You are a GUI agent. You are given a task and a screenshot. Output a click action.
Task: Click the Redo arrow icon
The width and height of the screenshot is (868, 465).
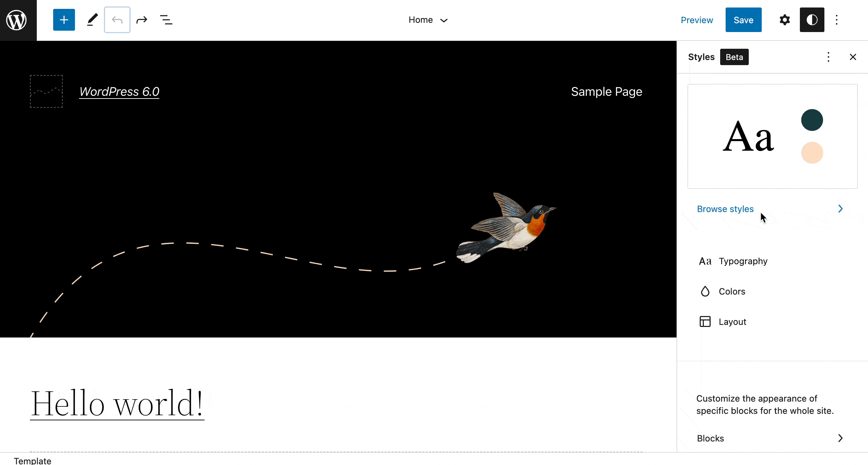click(x=142, y=20)
